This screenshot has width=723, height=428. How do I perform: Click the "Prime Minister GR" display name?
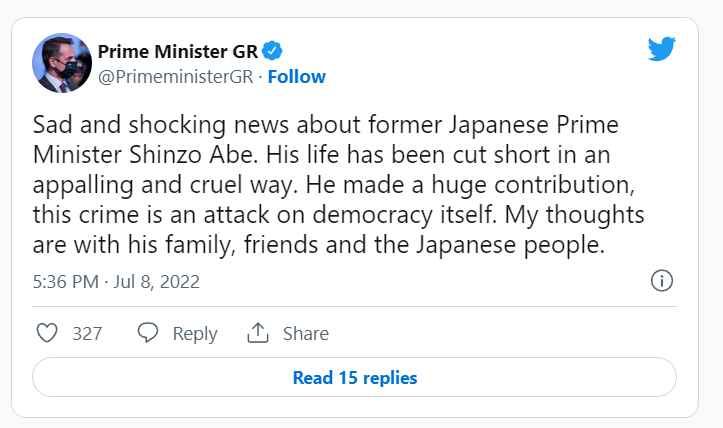pos(177,52)
